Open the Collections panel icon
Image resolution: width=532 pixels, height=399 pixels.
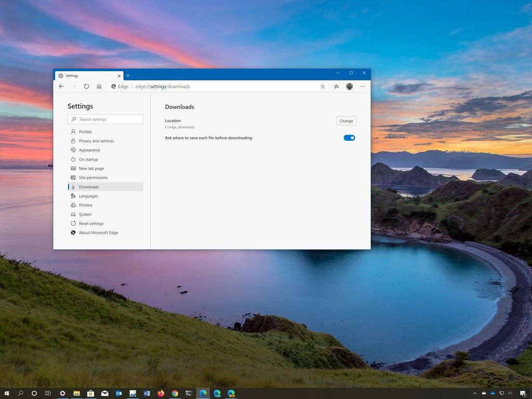click(336, 86)
